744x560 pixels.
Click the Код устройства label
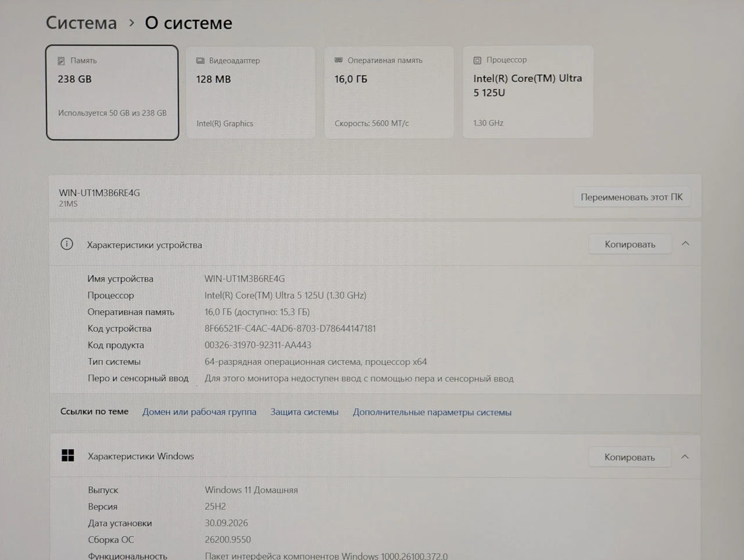(x=119, y=328)
